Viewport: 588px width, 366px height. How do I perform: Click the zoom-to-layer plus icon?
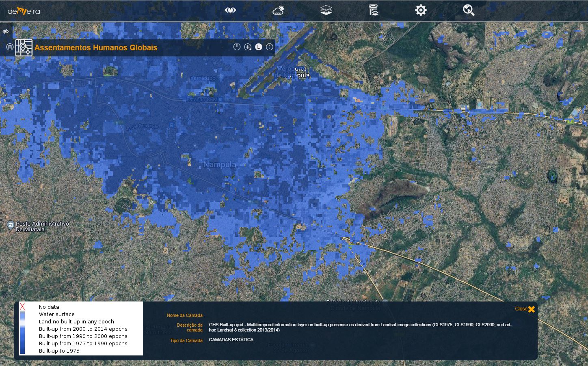pos(248,47)
